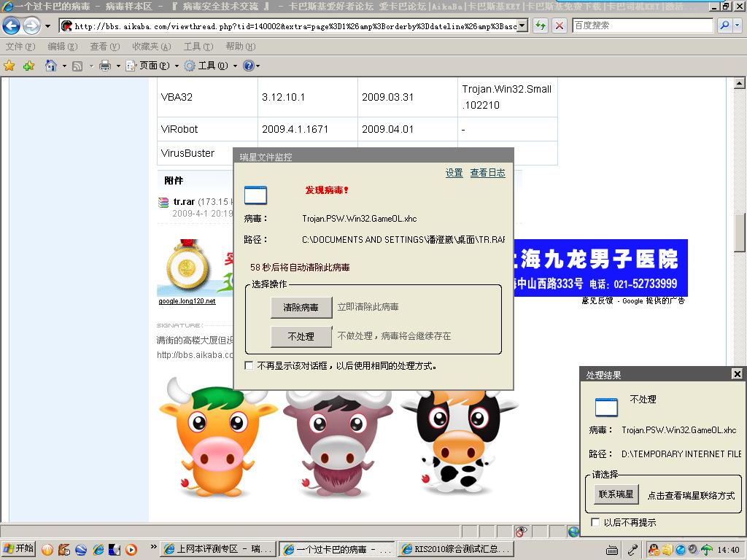This screenshot has width=747, height=560.
Task: Click the search magnifier icon
Action: click(724, 26)
